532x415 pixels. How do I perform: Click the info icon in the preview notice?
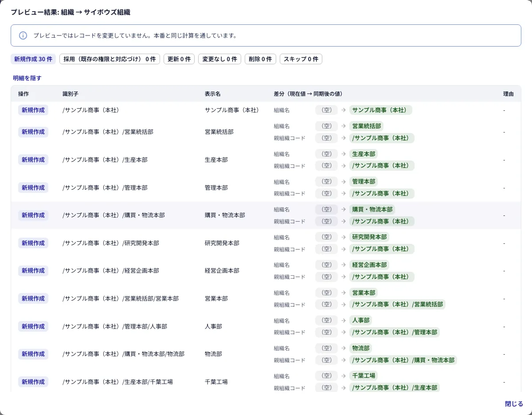coord(23,35)
